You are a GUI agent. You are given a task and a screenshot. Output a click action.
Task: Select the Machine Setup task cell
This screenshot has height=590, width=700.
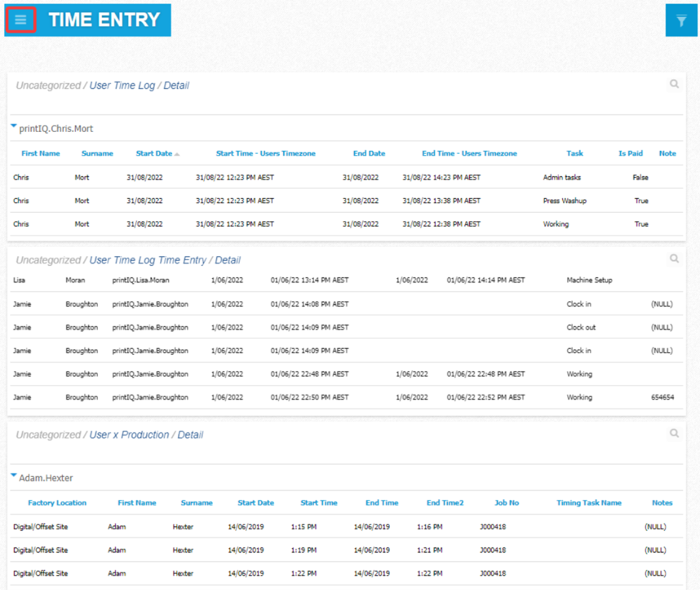click(x=589, y=280)
